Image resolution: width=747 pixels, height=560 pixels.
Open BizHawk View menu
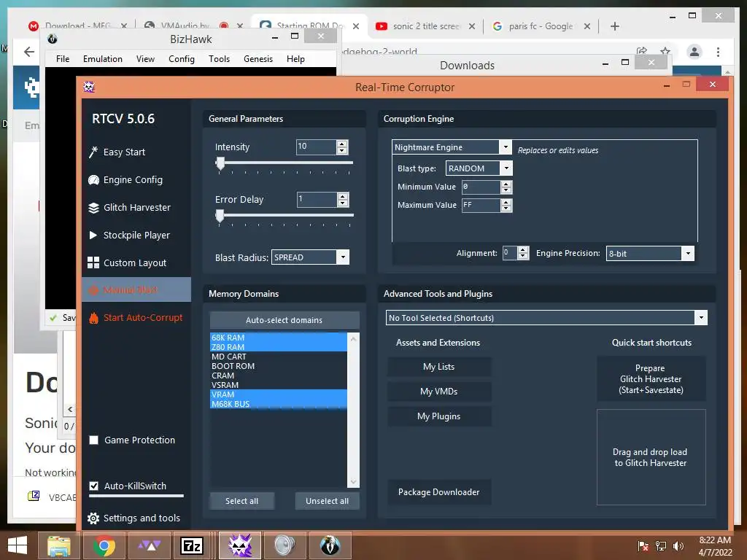coord(145,58)
